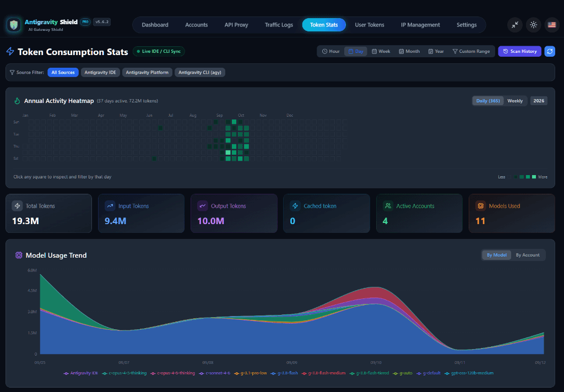Toggle c-opus-4-6-thinking legend series
This screenshot has height=392, width=564.
(x=172, y=373)
